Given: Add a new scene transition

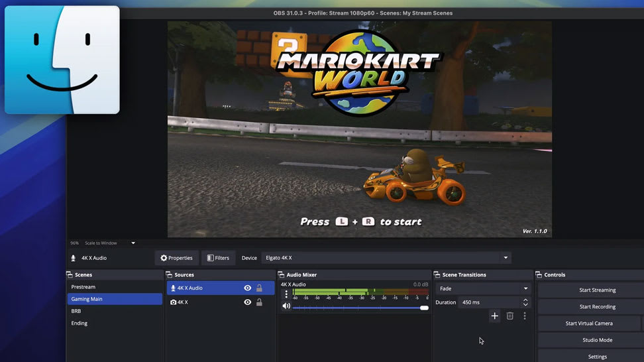Looking at the screenshot, I should (494, 316).
